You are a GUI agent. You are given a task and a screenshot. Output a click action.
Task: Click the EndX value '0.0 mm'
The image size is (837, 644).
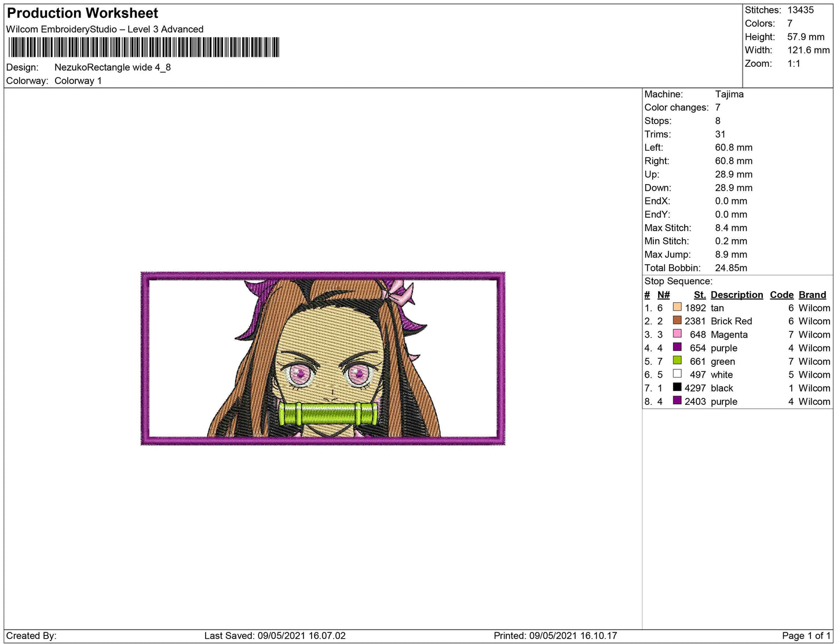click(731, 201)
